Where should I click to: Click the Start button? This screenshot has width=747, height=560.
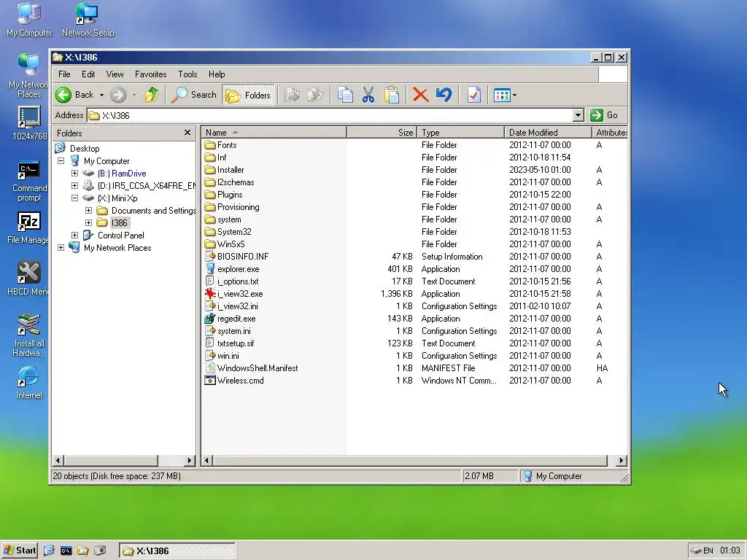pos(20,551)
